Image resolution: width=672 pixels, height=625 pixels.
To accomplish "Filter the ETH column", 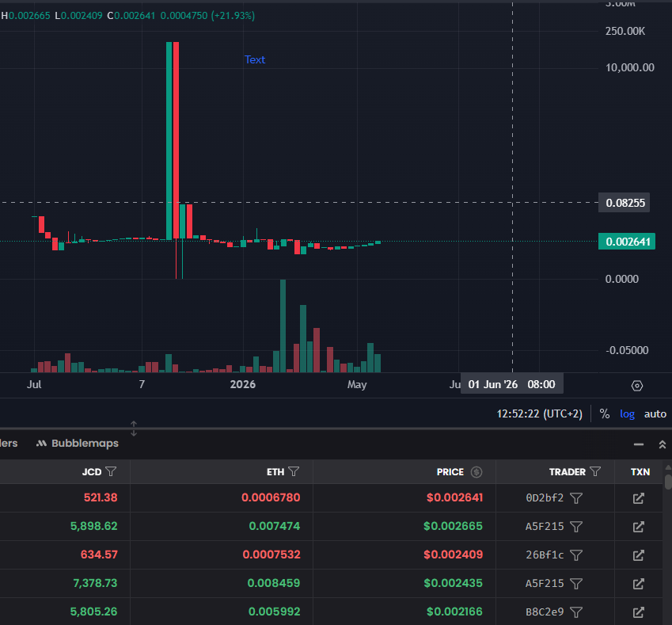I will (x=294, y=472).
